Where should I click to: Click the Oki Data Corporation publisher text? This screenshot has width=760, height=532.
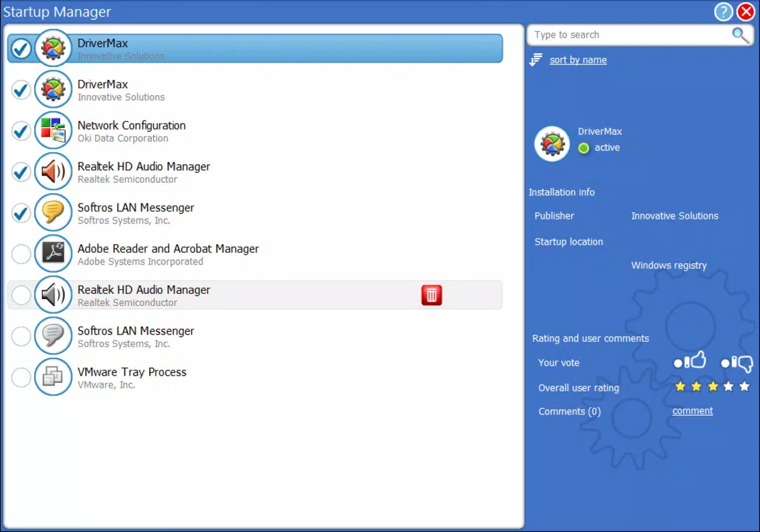coord(122,138)
